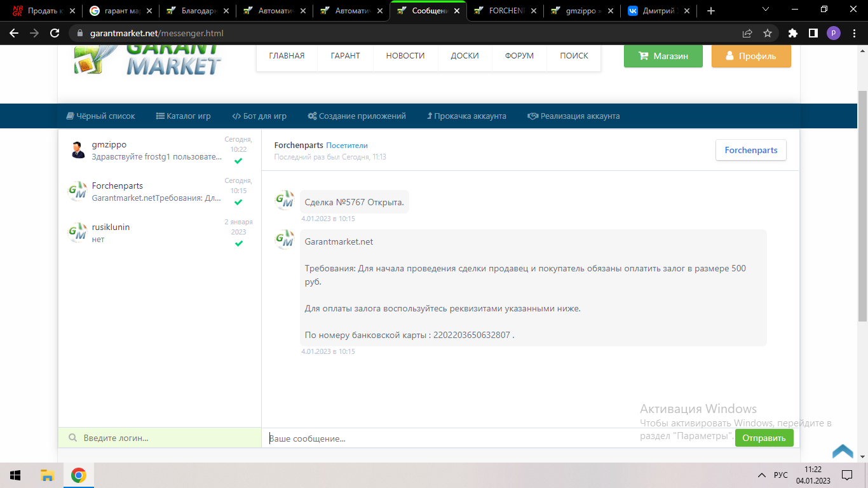Open the ПОИСК menu item

tap(574, 56)
